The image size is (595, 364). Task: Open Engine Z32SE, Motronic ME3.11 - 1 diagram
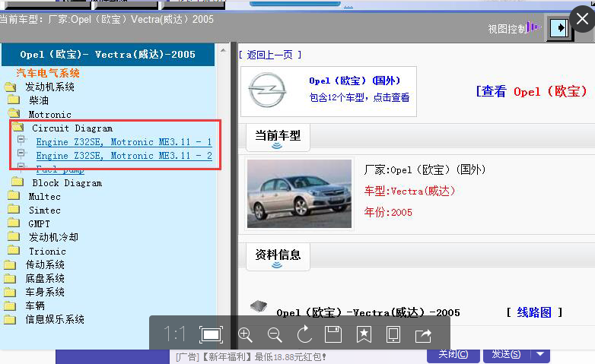coord(123,142)
